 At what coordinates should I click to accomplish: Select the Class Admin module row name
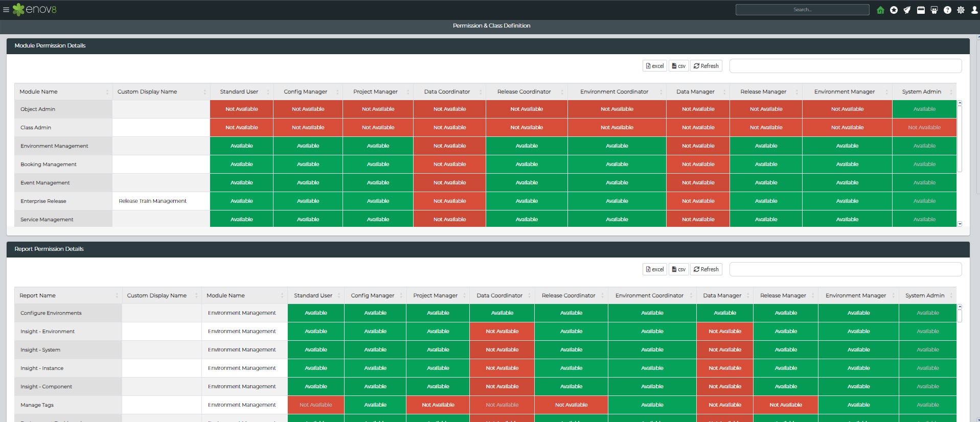[x=36, y=128]
